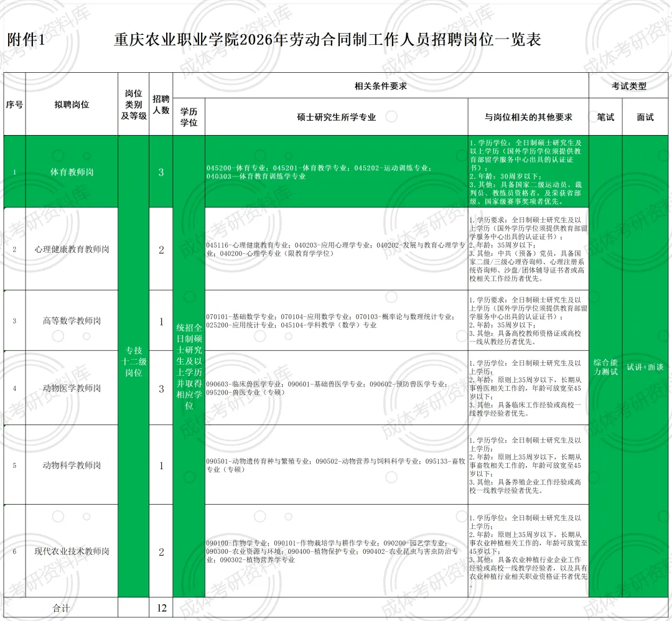672x621 pixels.
Task: Click the 试讲+面谈 cell
Action: [x=645, y=367]
